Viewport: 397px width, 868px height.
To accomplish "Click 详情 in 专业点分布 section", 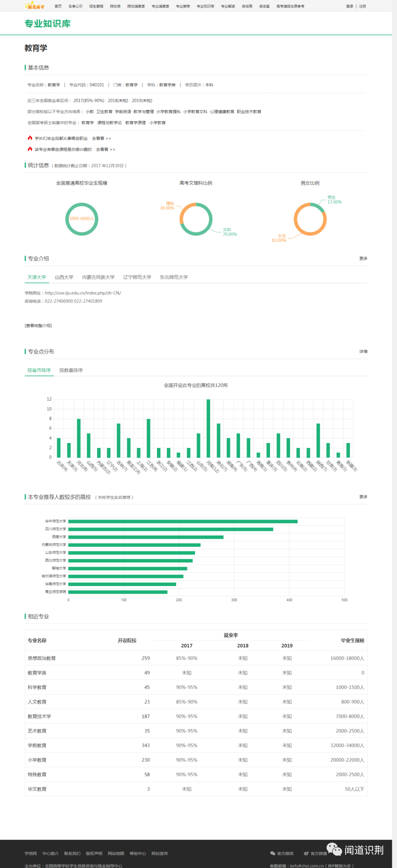I will 363,351.
